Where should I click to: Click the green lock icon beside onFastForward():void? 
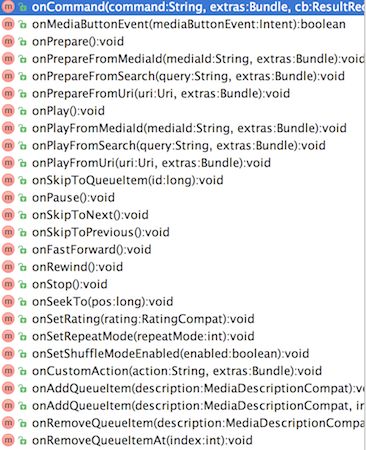point(22,249)
